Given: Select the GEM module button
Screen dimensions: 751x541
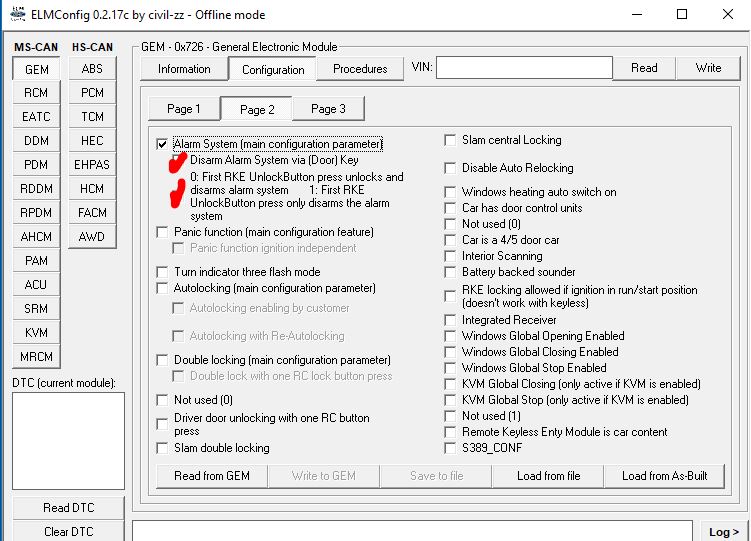Looking at the screenshot, I should click(x=36, y=69).
